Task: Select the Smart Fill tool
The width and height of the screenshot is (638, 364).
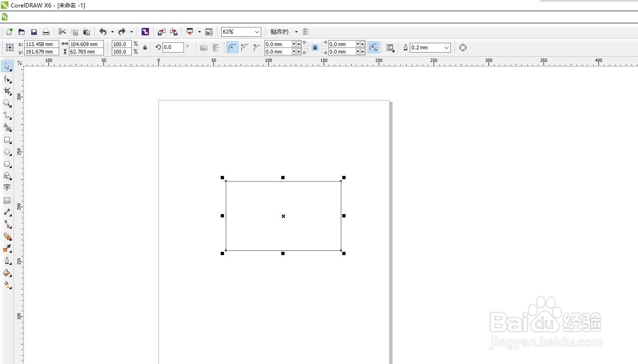Action: (x=7, y=128)
